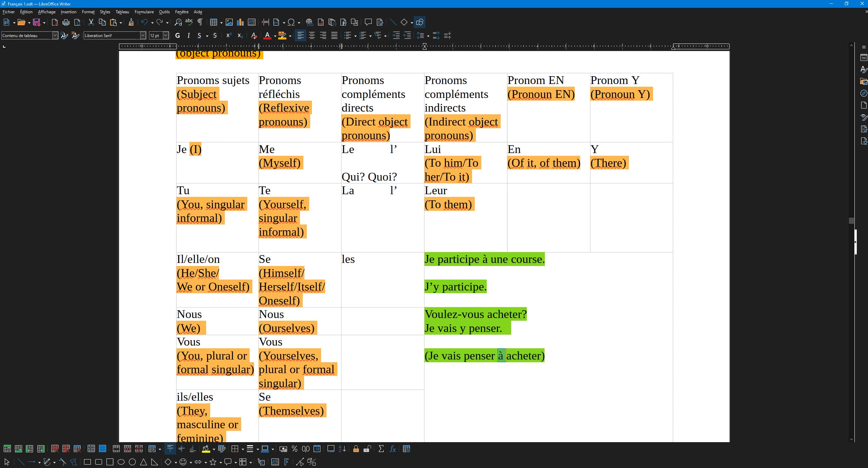
Task: Click the Clone Formatting paintbrush icon
Action: coord(131,22)
